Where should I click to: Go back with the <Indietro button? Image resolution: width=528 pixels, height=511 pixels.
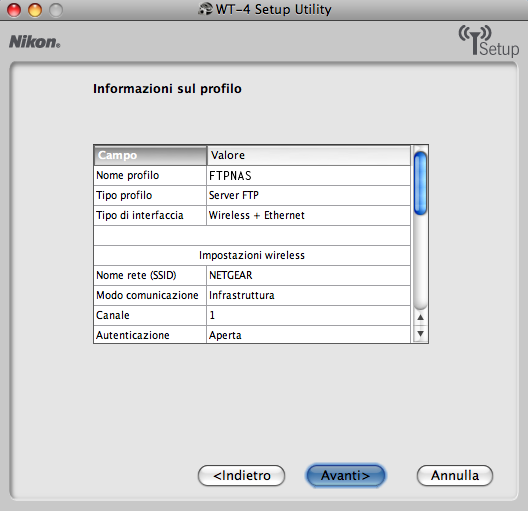tap(241, 475)
